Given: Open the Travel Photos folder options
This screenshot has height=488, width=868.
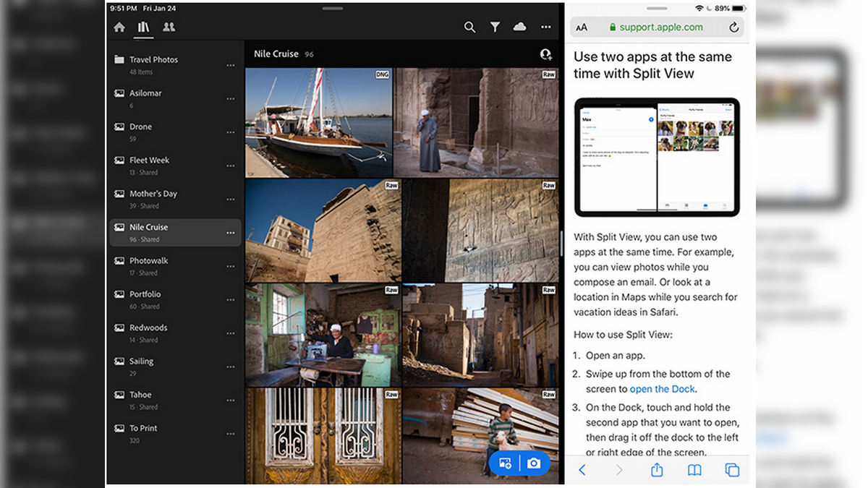Looking at the screenshot, I should coord(230,65).
